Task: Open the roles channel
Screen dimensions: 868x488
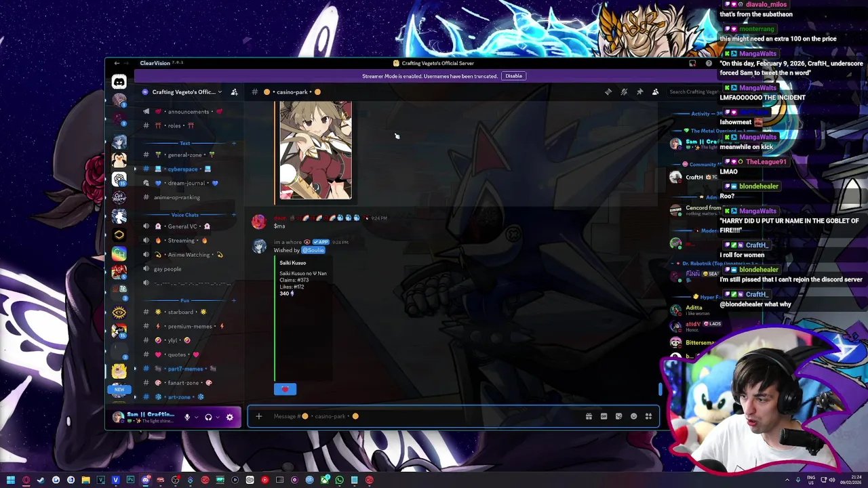Action: (x=187, y=126)
